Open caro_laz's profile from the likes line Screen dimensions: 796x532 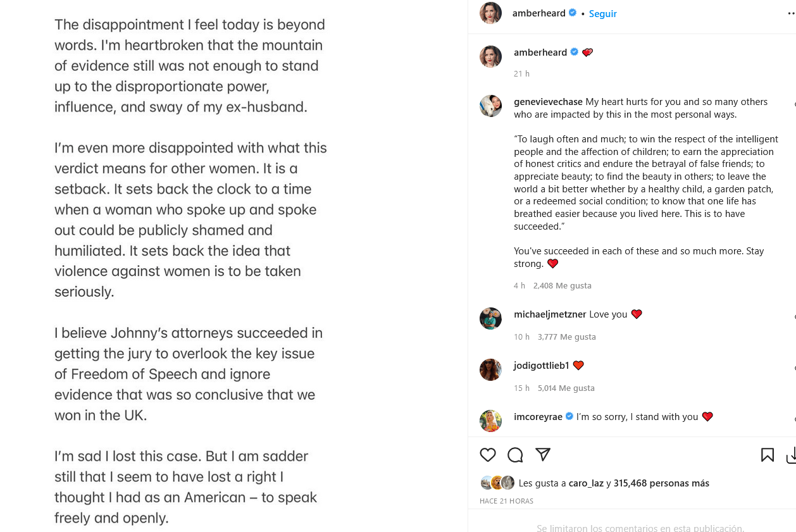[586, 483]
